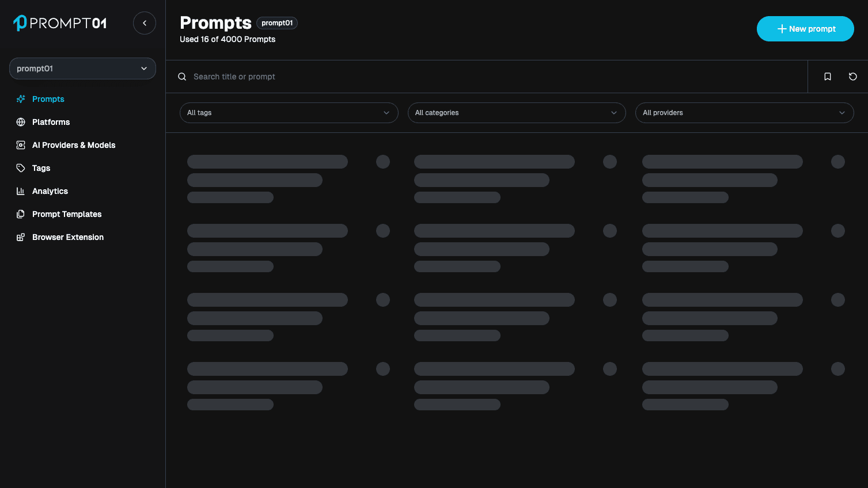
Task: Go to Prompt Templates page
Action: tap(67, 214)
